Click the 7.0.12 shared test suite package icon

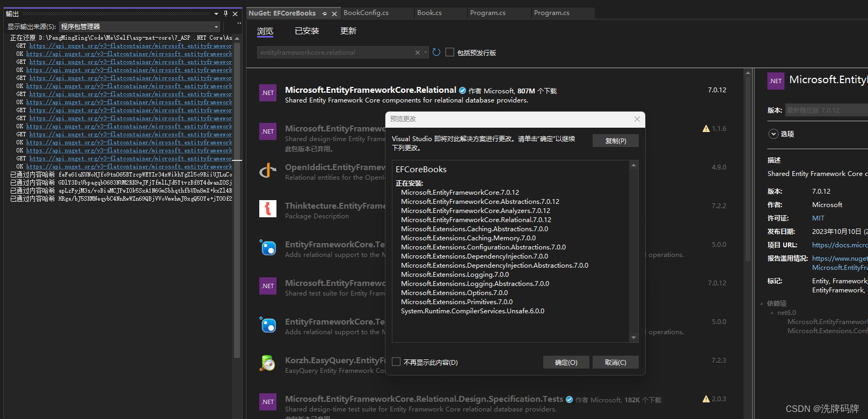[x=268, y=286]
